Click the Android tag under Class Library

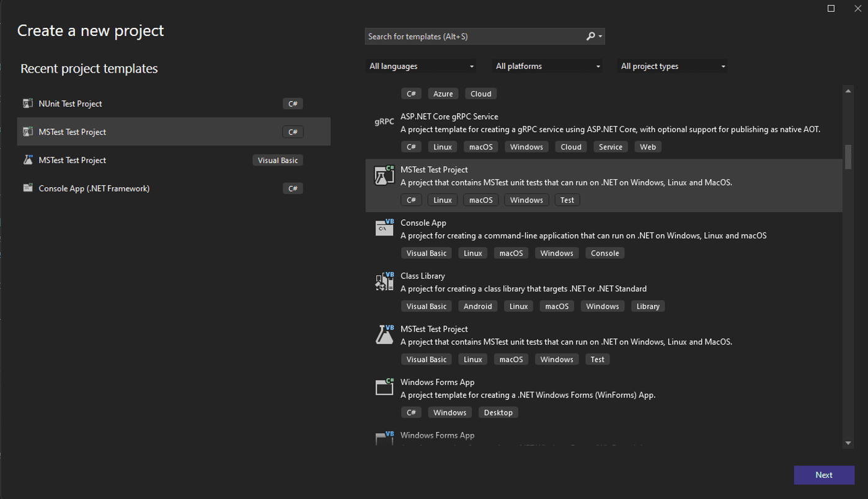pyautogui.click(x=478, y=306)
